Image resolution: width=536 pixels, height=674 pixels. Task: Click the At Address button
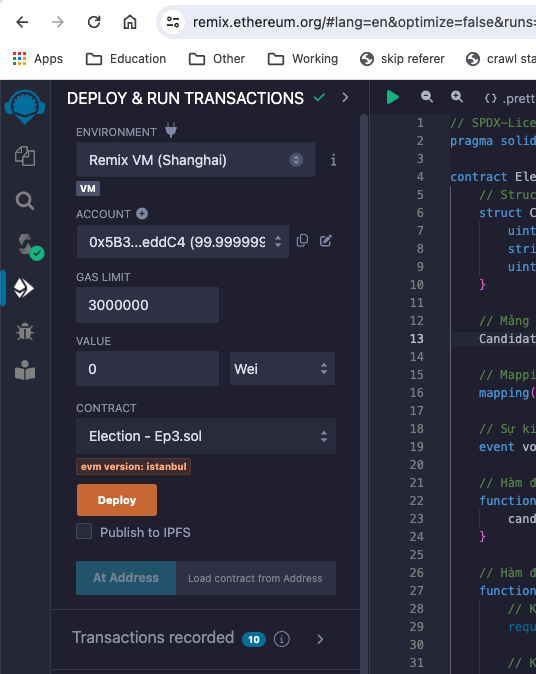126,578
